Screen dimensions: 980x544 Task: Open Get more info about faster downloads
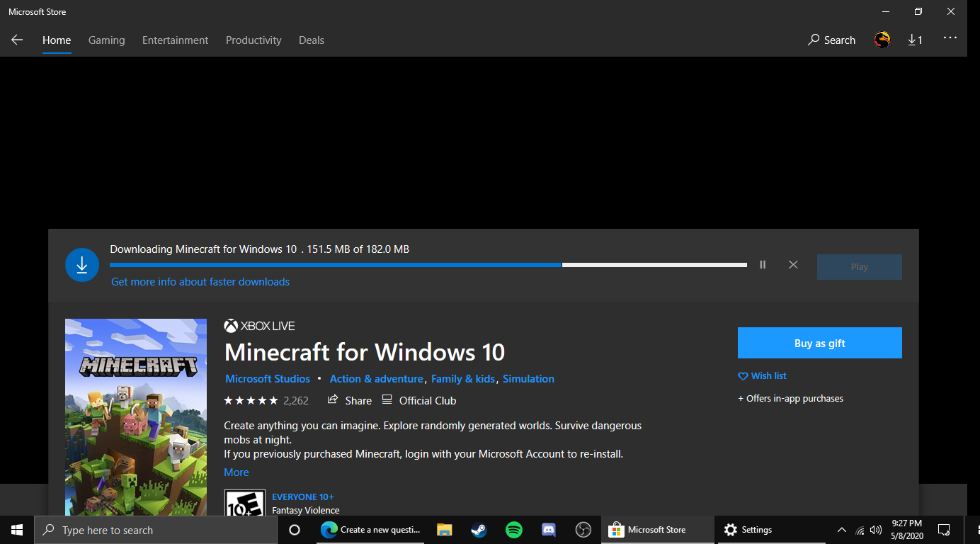pyautogui.click(x=200, y=282)
